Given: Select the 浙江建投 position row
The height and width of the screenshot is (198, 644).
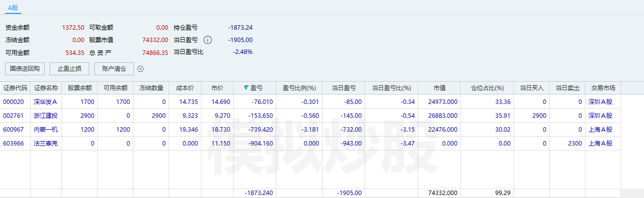Looking at the screenshot, I should pyautogui.click(x=46, y=116).
